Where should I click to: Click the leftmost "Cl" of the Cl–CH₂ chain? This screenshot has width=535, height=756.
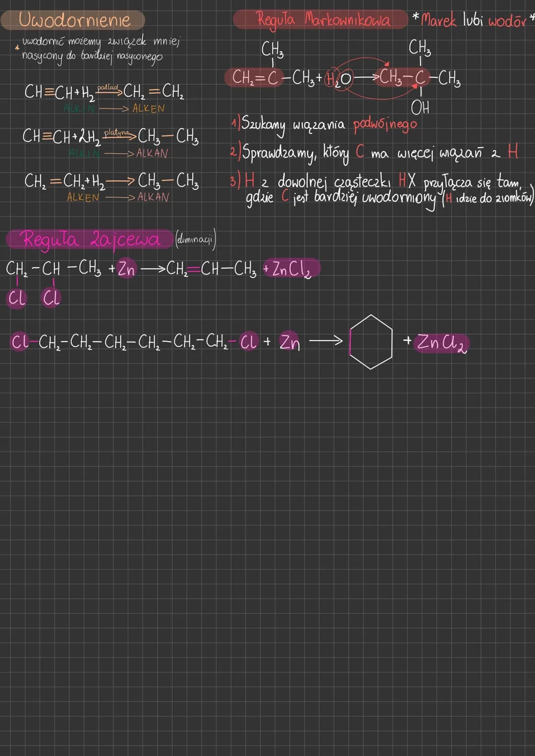pos(19,342)
